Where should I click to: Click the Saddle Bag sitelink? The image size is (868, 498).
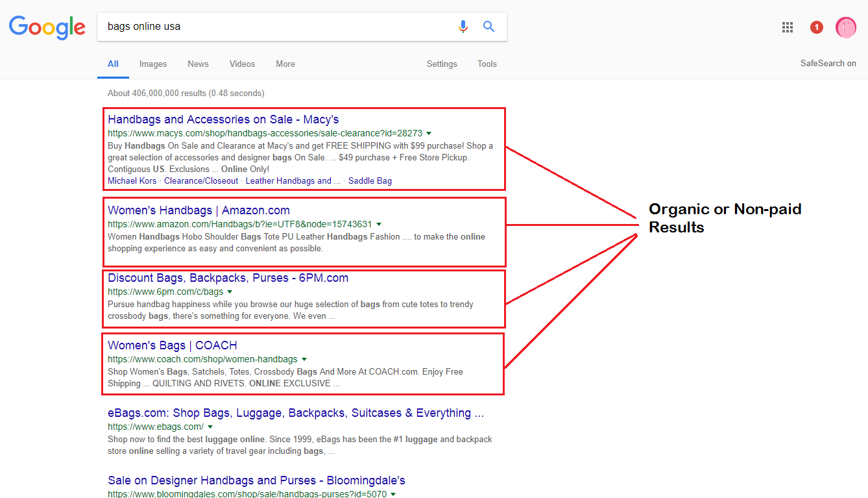[370, 181]
